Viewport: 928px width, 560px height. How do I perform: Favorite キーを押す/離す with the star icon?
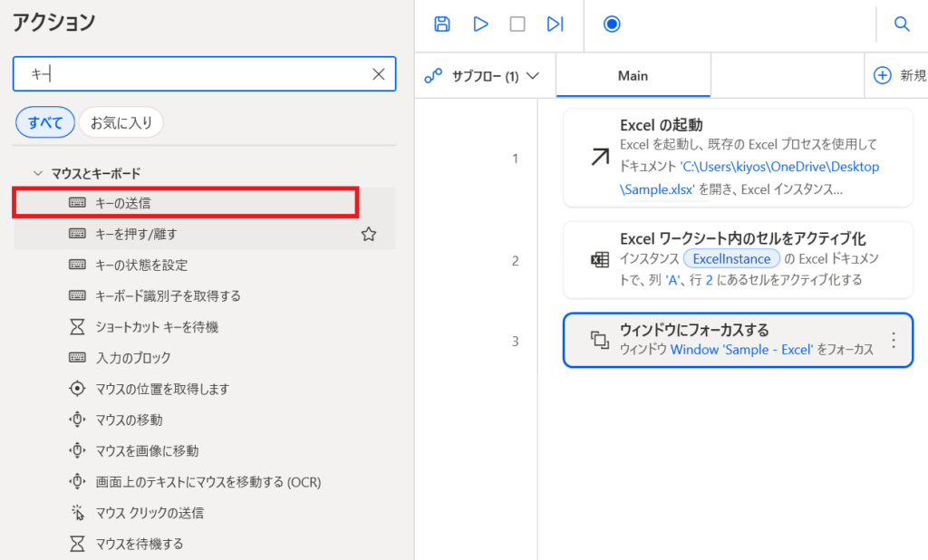pos(369,234)
